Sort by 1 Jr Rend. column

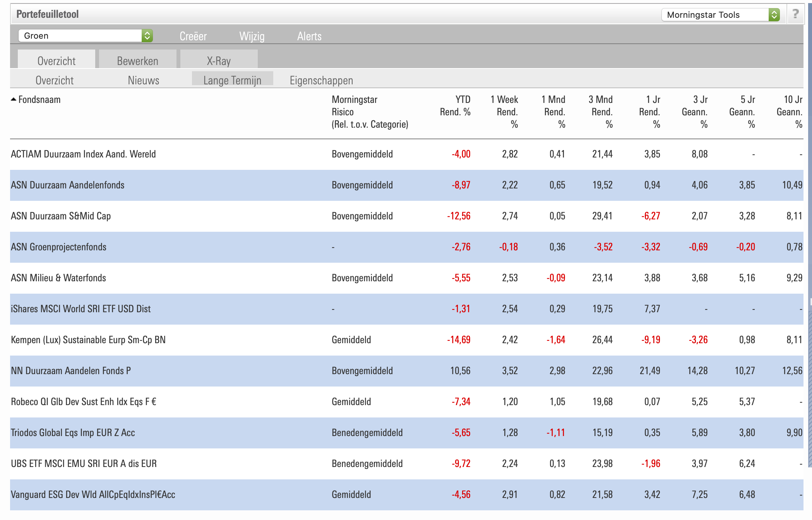click(649, 112)
